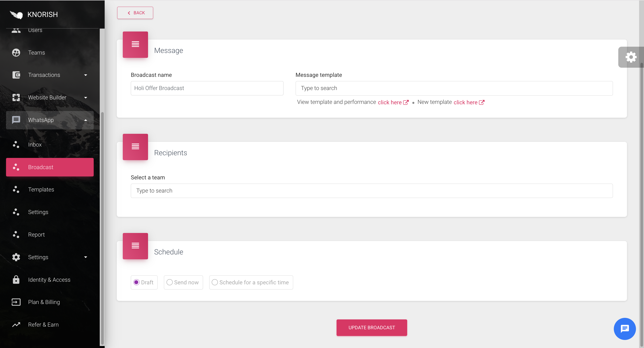Click the Schedule section list icon

pyautogui.click(x=135, y=246)
